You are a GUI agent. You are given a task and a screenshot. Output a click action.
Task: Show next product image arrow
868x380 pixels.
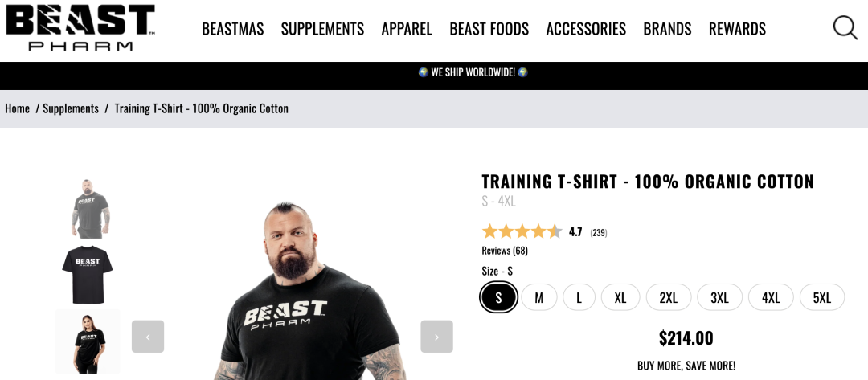(x=436, y=337)
